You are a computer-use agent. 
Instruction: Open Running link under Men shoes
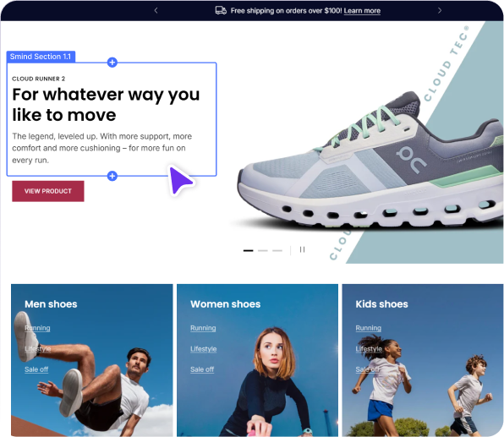click(37, 328)
